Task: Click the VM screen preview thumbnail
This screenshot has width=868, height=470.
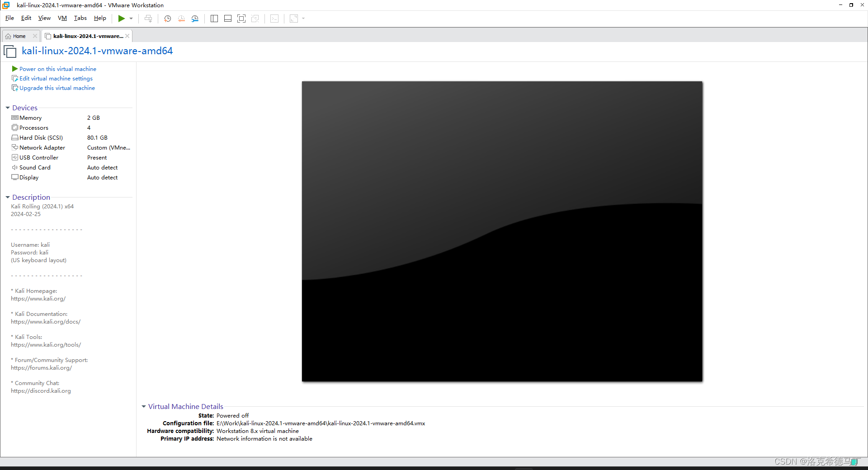Action: 502,231
